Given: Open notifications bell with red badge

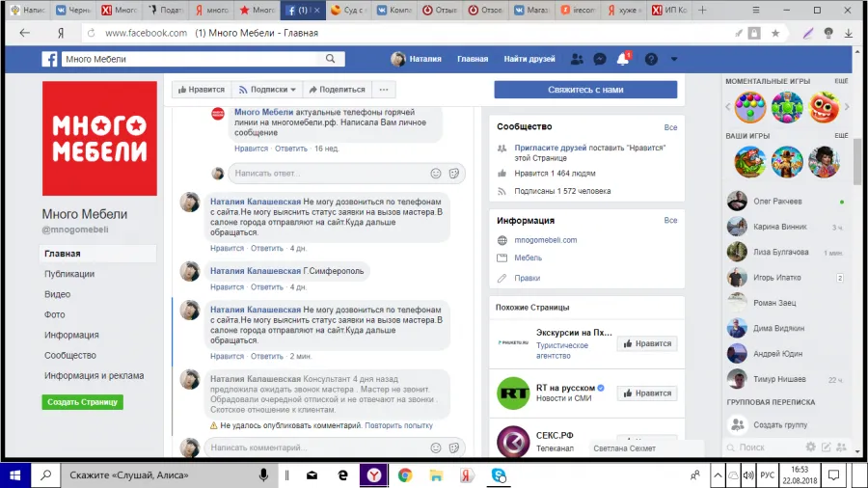Looking at the screenshot, I should pos(623,58).
